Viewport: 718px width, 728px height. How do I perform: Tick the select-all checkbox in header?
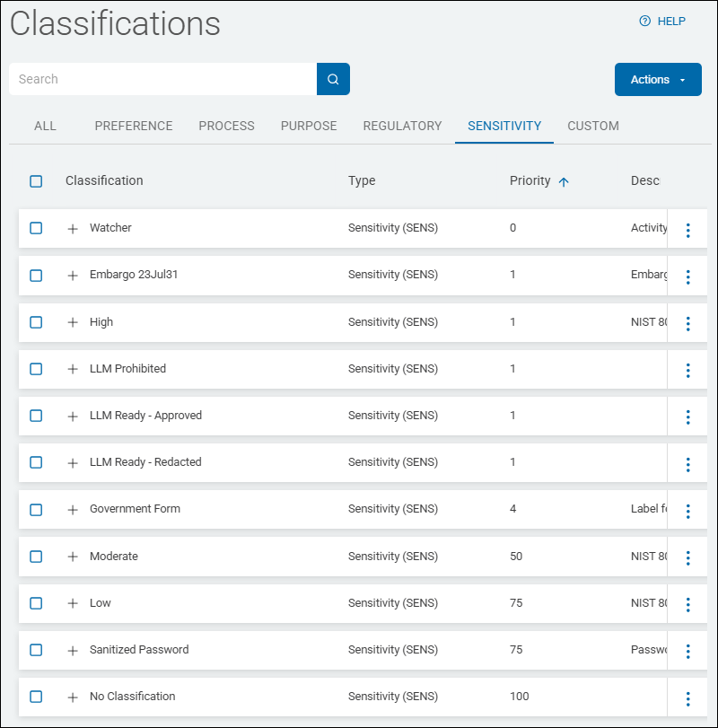coord(36,181)
